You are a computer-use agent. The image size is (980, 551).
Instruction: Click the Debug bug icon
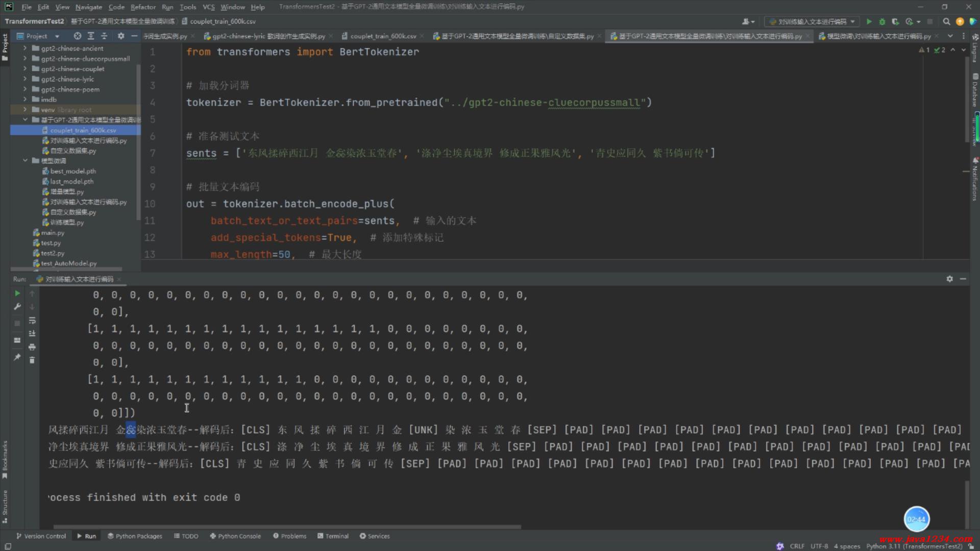(882, 21)
